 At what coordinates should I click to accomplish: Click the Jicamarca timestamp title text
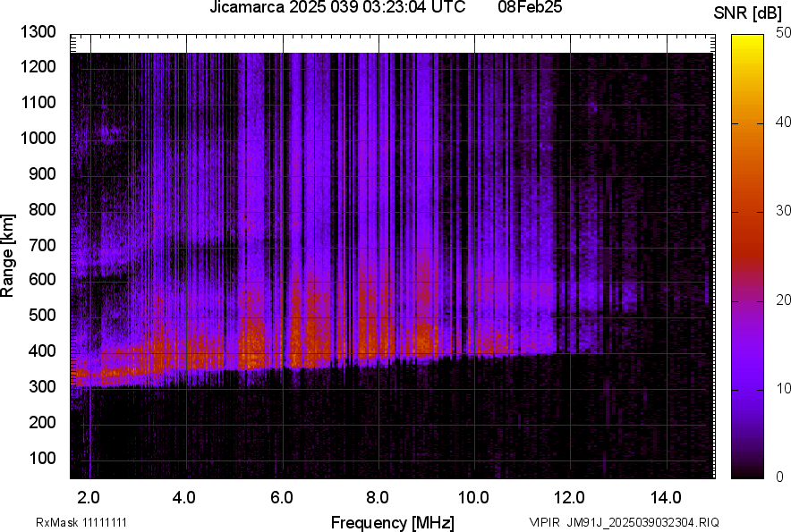point(336,8)
